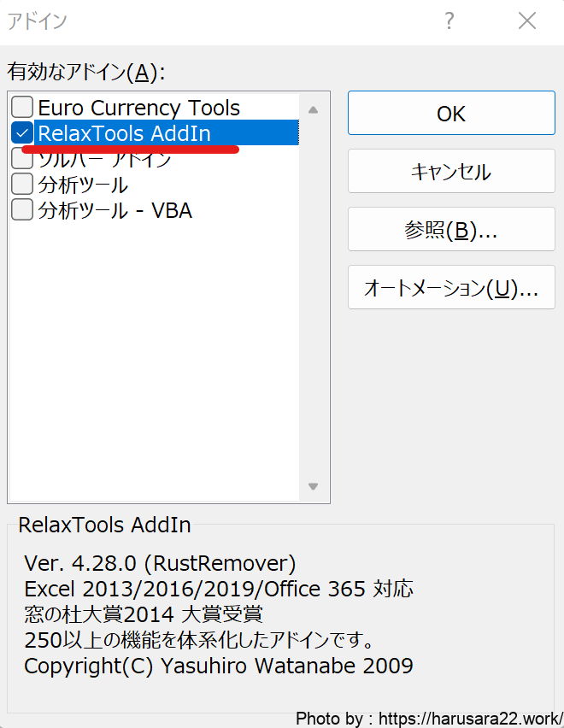The image size is (564, 728).
Task: Select the Euro Currency Tools list entry text
Action: pos(138,108)
